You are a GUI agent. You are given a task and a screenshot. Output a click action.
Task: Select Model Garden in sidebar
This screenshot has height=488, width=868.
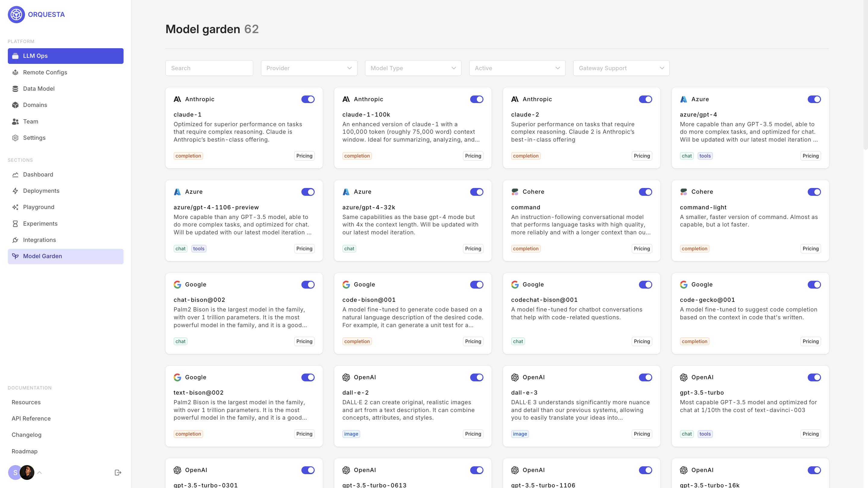click(x=65, y=256)
